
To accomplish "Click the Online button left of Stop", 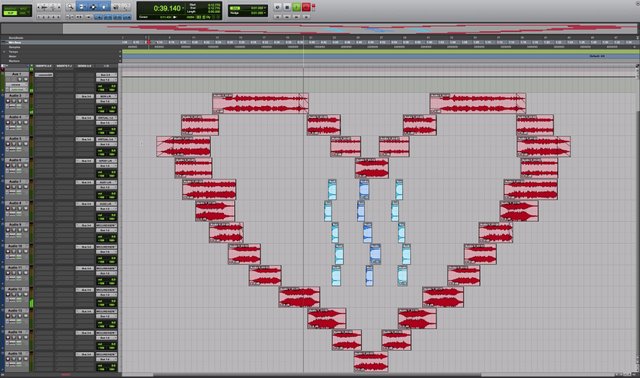I will 278,7.
